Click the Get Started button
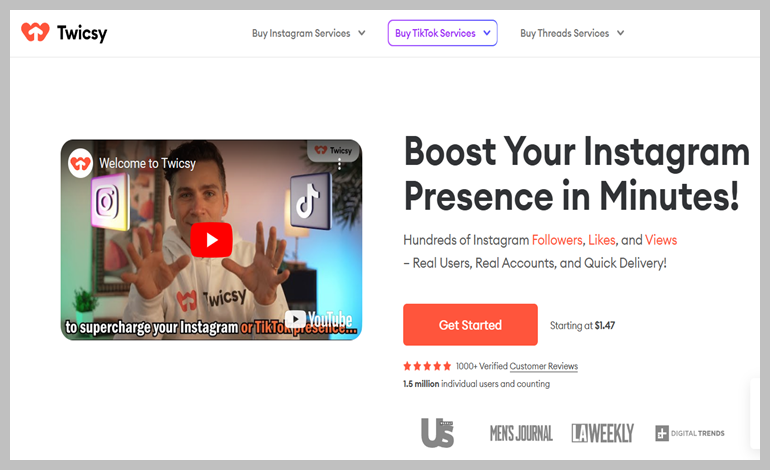This screenshot has width=770, height=470. point(470,325)
